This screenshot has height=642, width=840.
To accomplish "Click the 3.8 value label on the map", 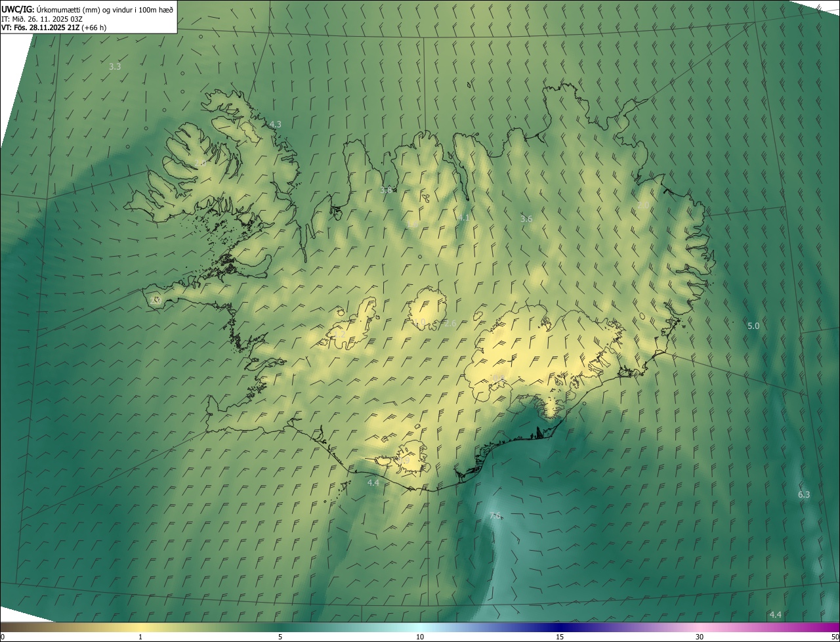I will click(386, 190).
